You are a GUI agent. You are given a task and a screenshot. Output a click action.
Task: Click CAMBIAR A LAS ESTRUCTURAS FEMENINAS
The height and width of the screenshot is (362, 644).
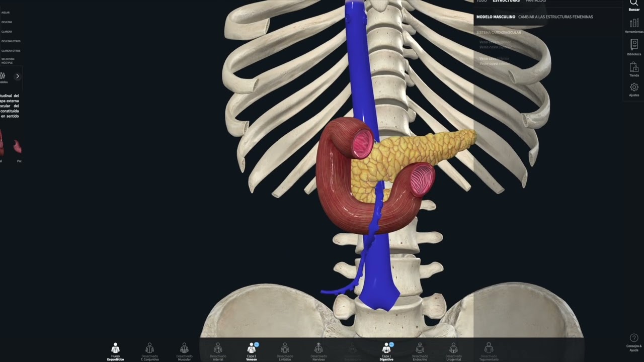pos(555,17)
